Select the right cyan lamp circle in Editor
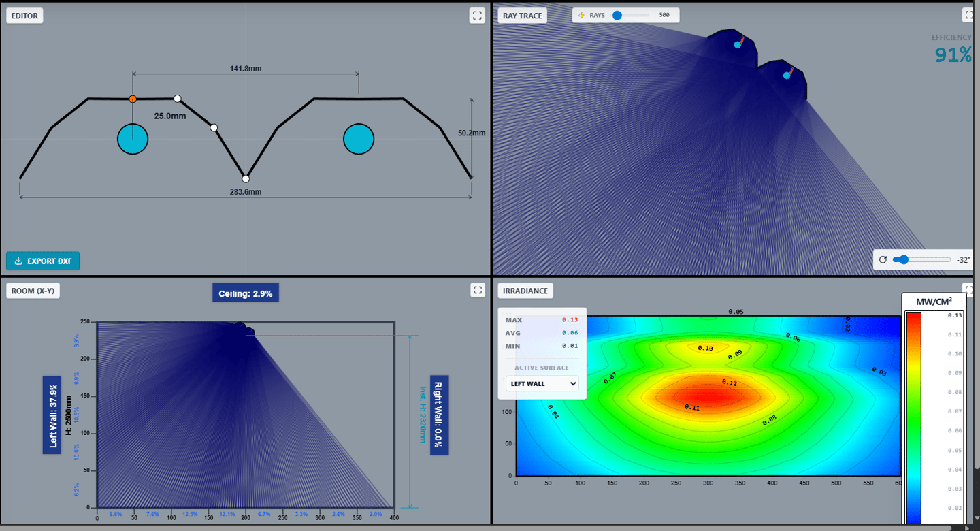Viewport: 980px width, 531px height. (359, 139)
